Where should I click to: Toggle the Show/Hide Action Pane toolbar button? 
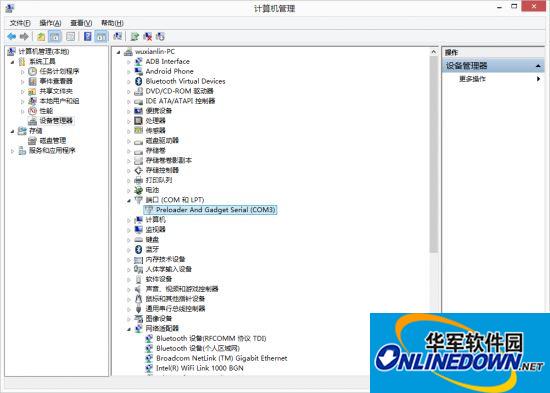[101, 36]
